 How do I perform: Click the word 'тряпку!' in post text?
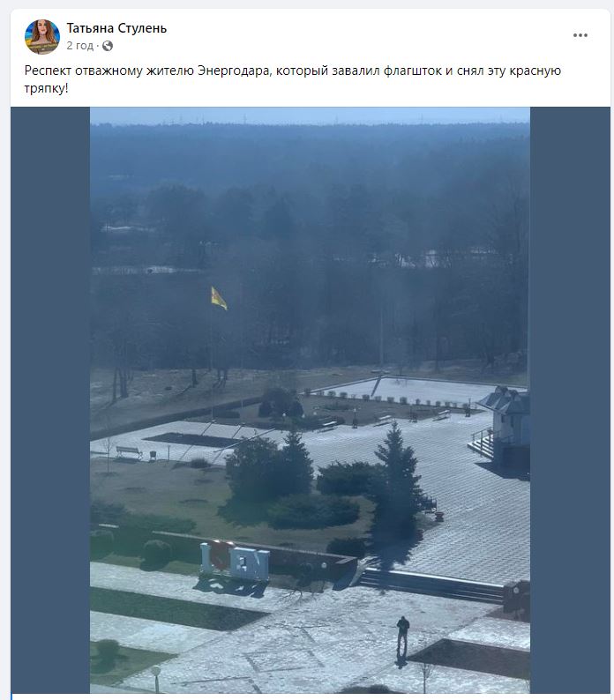pos(46,88)
